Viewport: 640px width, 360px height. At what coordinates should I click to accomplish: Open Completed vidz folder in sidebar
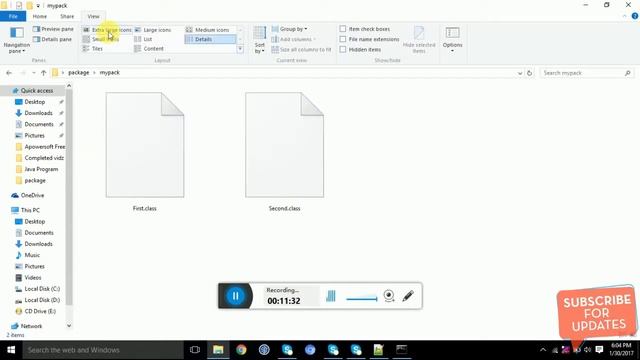point(40,158)
